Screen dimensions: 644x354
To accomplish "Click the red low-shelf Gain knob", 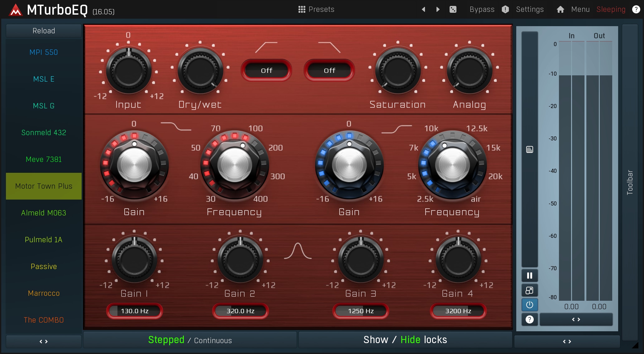I will coord(134,165).
